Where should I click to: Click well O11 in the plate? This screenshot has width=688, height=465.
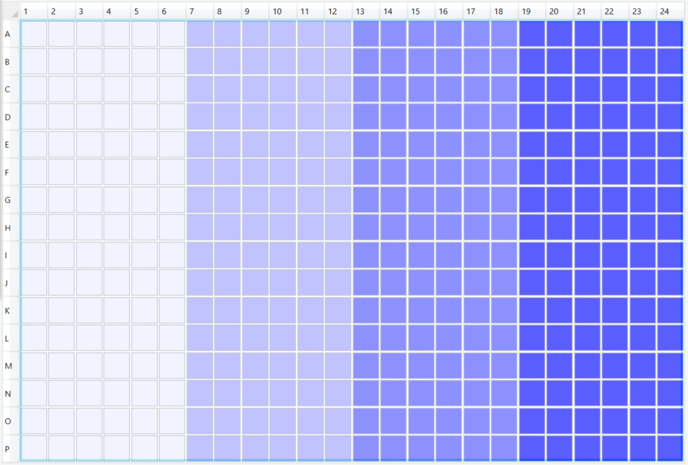pos(310,421)
